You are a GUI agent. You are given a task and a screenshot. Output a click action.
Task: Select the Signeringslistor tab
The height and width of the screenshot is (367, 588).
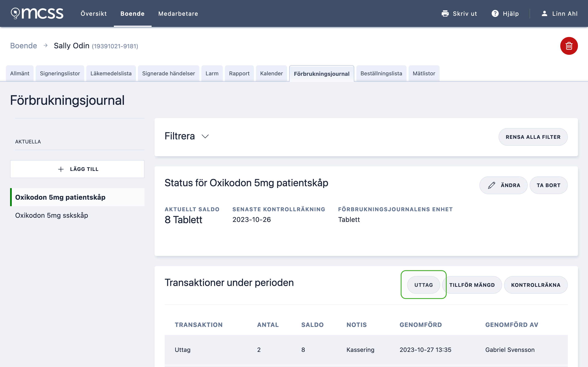coord(60,73)
